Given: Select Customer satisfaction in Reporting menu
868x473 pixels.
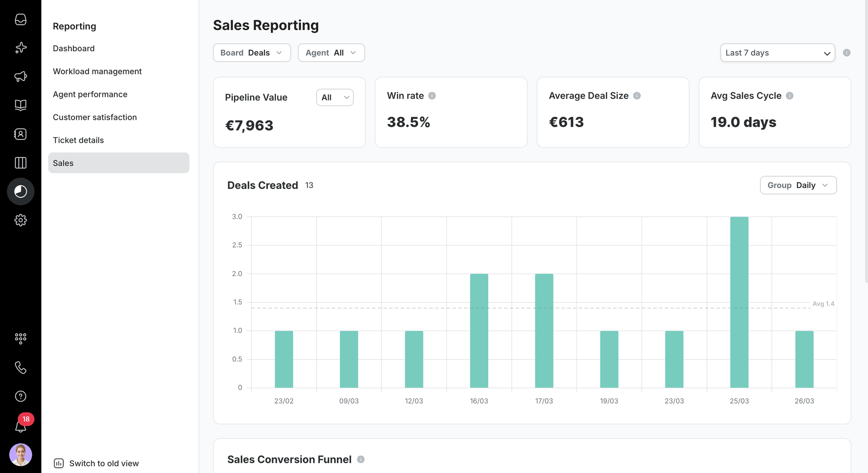Looking at the screenshot, I should click(x=95, y=117).
